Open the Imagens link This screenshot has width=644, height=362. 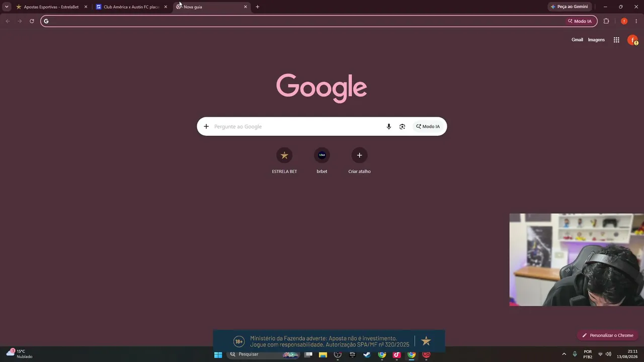[596, 40]
